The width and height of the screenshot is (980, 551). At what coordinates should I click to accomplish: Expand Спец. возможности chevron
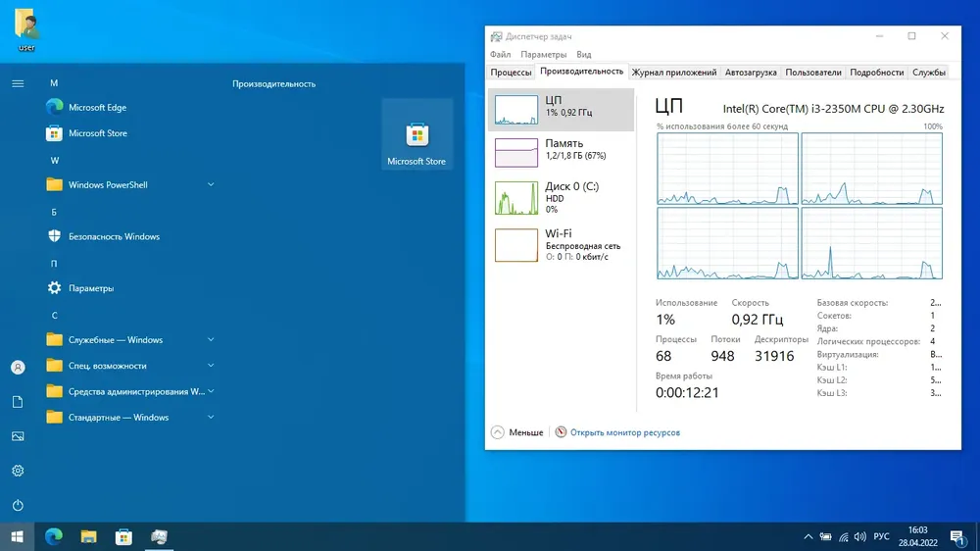click(211, 366)
